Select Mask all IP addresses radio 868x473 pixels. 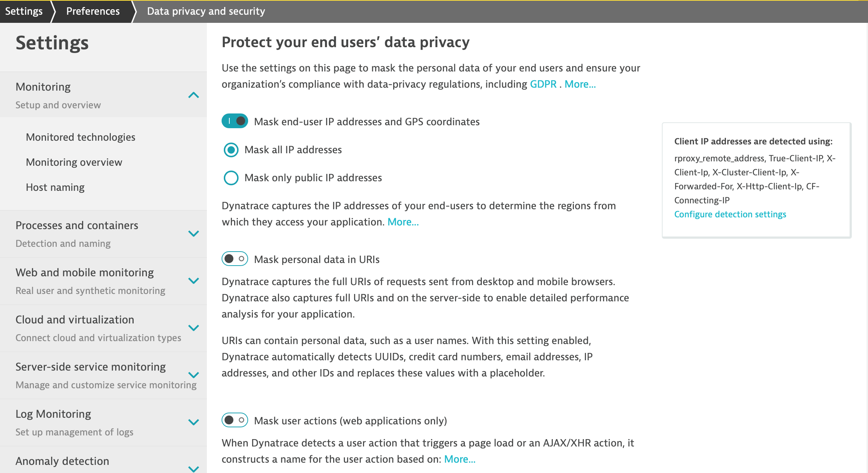click(231, 150)
